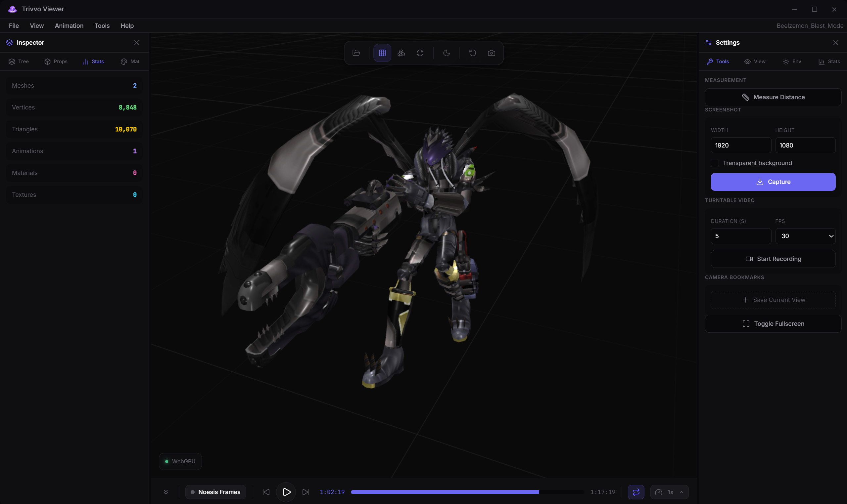847x504 pixels.
Task: Toggle the grid display icon in toolbar
Action: (x=382, y=53)
